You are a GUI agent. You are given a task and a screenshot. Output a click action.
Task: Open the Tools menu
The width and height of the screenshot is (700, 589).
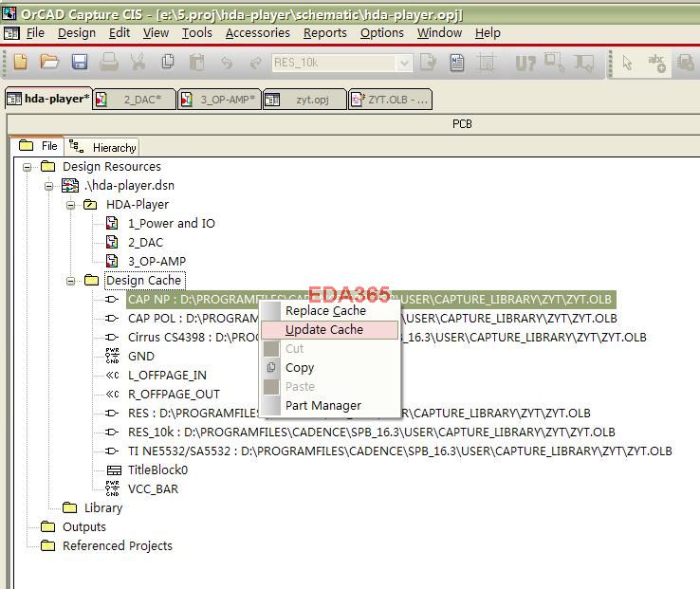tap(197, 33)
